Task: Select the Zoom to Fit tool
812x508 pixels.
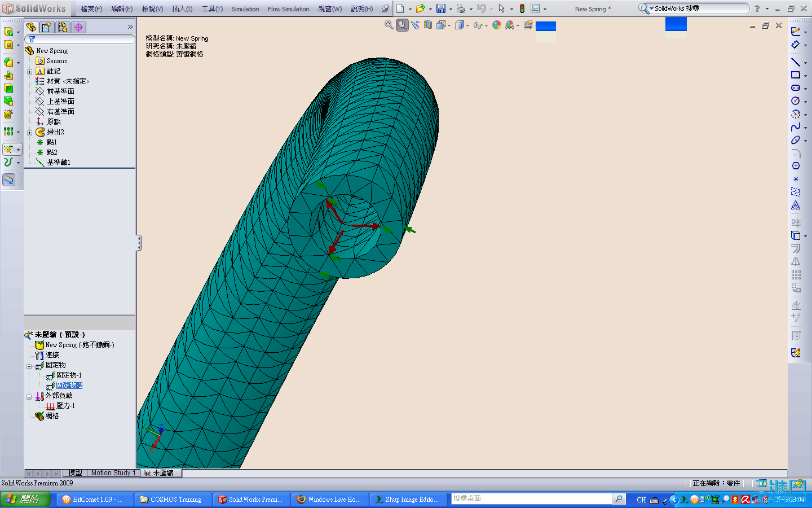Action: [389, 25]
